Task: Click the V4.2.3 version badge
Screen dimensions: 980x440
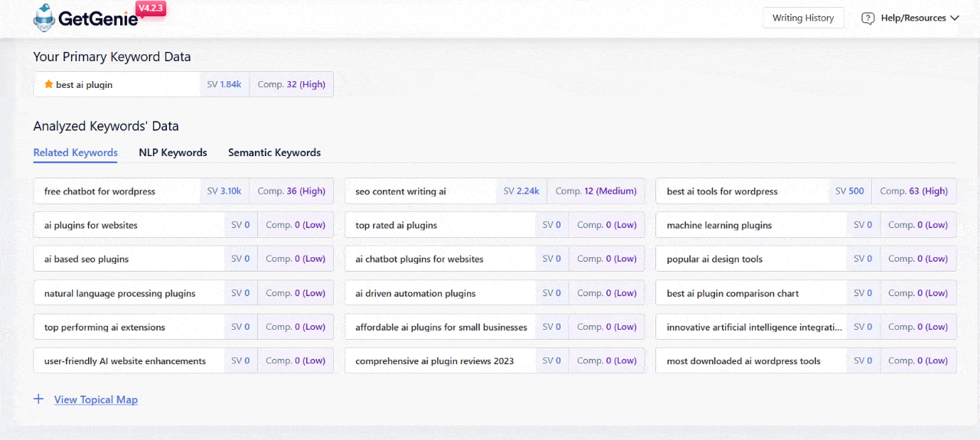Action: (x=150, y=8)
